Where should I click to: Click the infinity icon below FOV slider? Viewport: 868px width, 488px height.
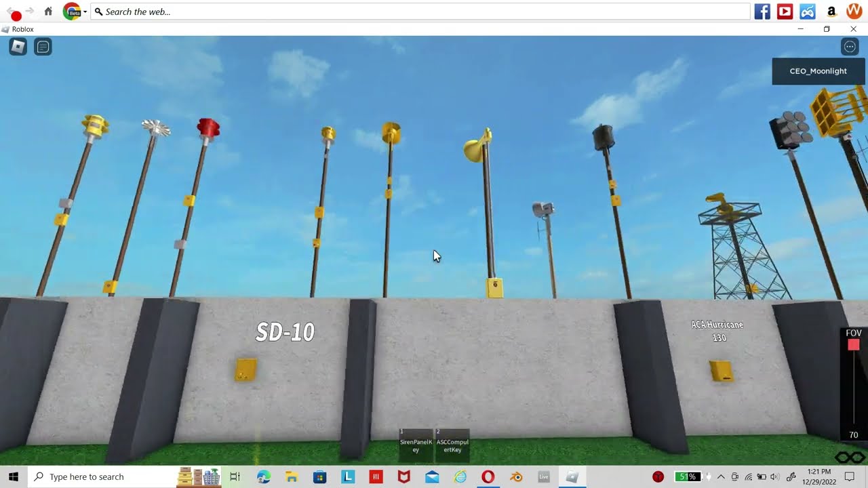point(850,457)
